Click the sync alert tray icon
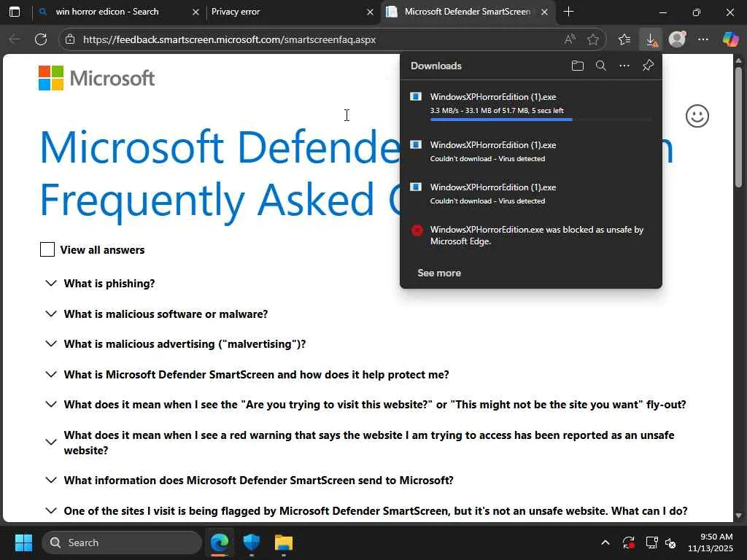747x560 pixels. point(628,542)
